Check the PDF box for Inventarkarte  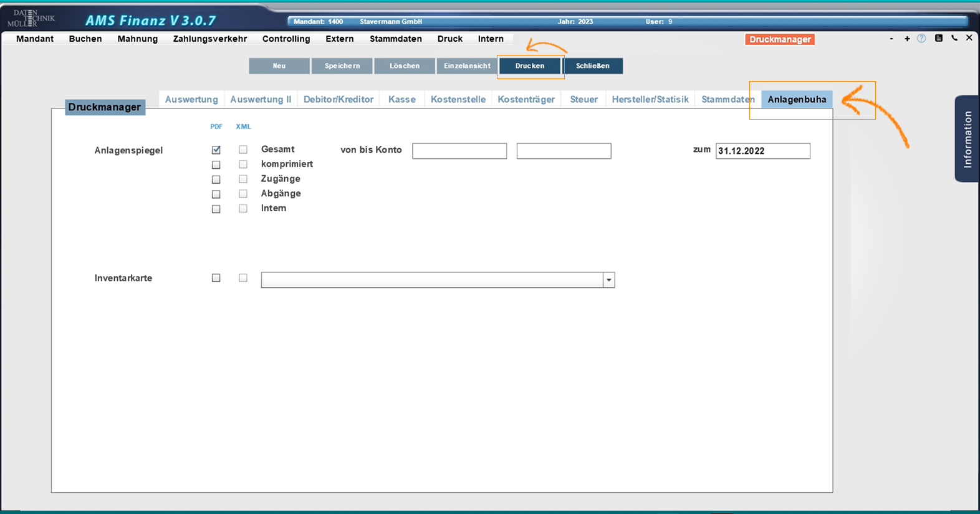tap(216, 278)
